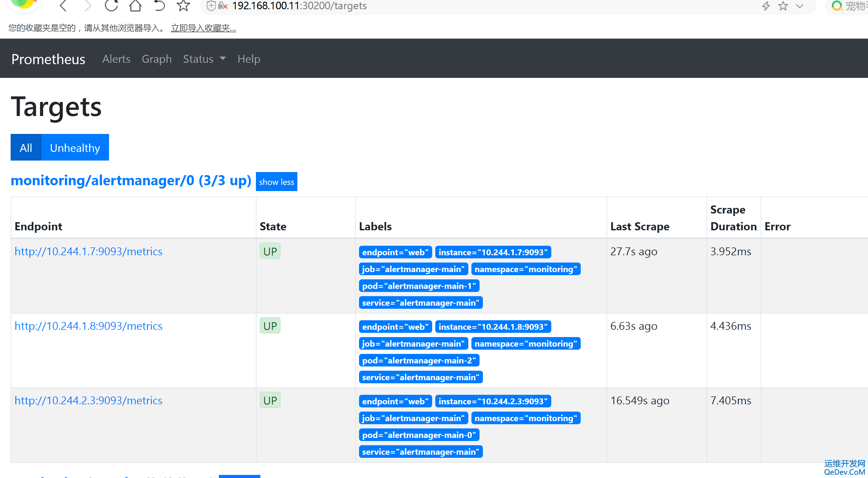The height and width of the screenshot is (478, 868).
Task: Click pod="alertmanager-main-2" label
Action: coord(419,360)
